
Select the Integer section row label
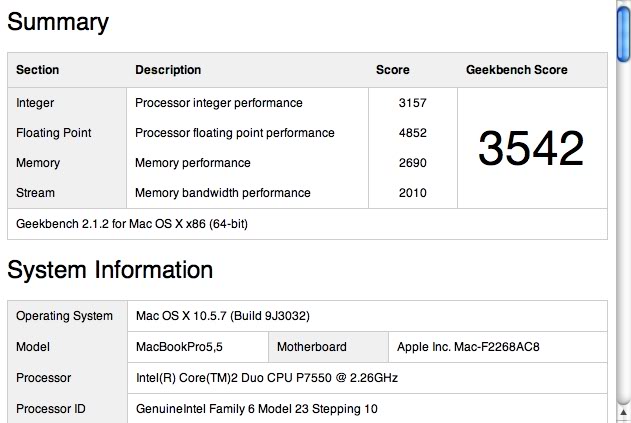click(35, 103)
